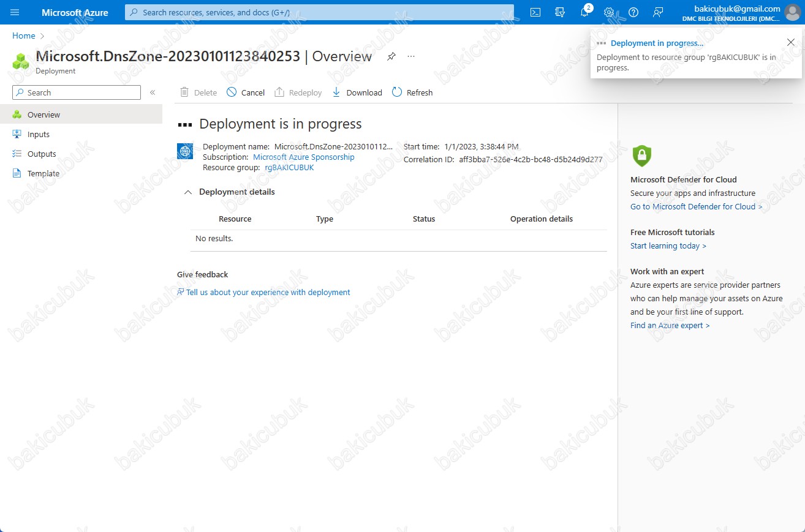Click the green cubes deployment icon
Screen dimensions: 805x532
coord(21,61)
